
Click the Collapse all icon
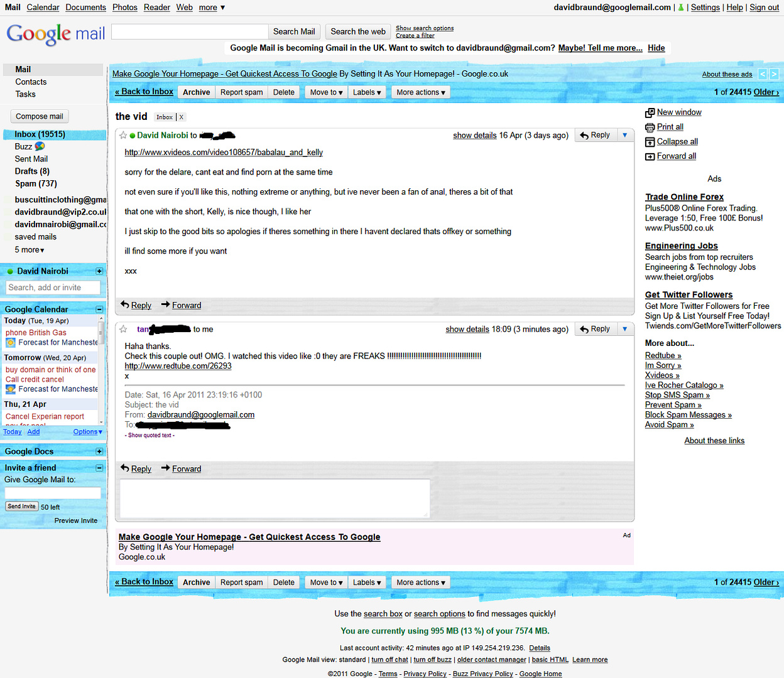coord(650,142)
